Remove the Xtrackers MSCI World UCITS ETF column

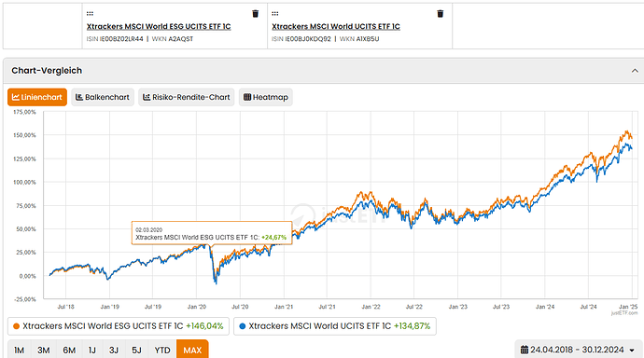point(441,14)
